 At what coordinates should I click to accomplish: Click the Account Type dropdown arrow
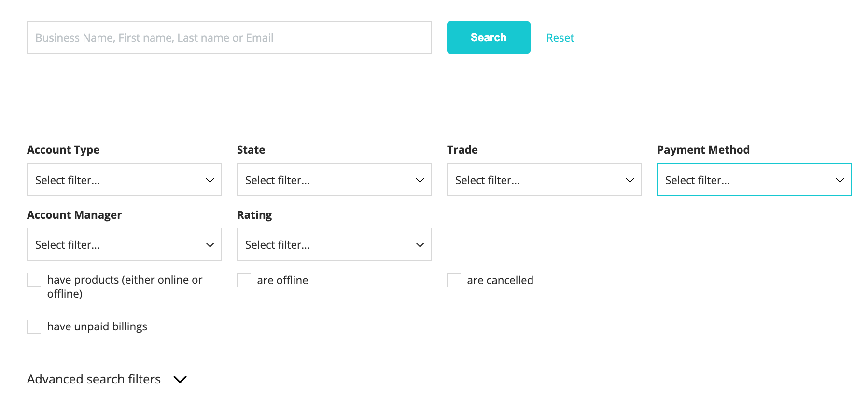click(x=210, y=180)
